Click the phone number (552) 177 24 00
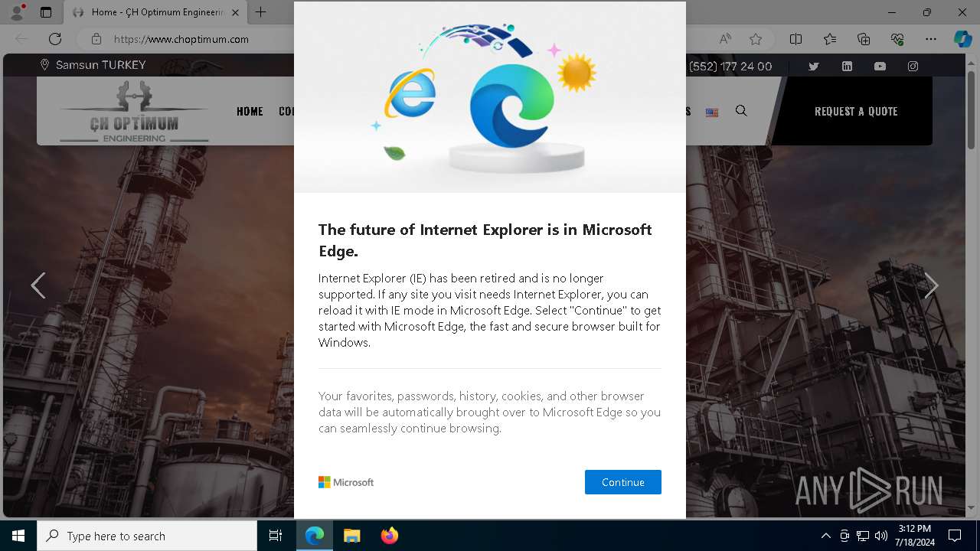This screenshot has height=551, width=980. (730, 67)
